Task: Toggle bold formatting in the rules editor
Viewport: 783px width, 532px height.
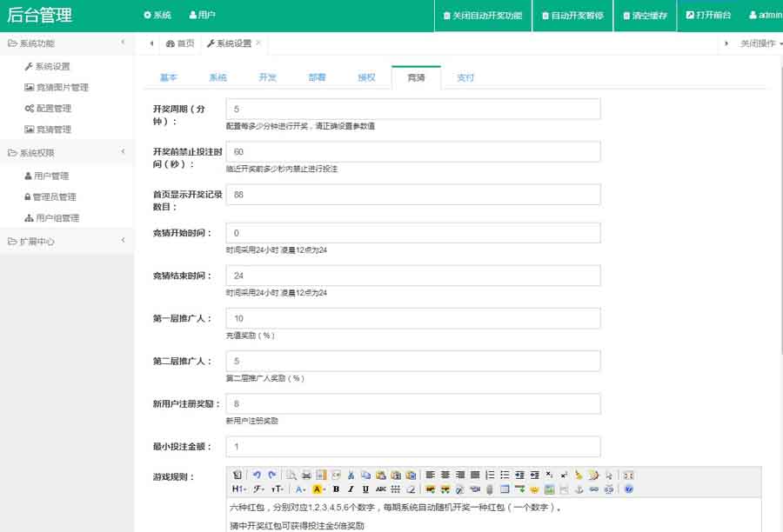Action: tap(336, 489)
